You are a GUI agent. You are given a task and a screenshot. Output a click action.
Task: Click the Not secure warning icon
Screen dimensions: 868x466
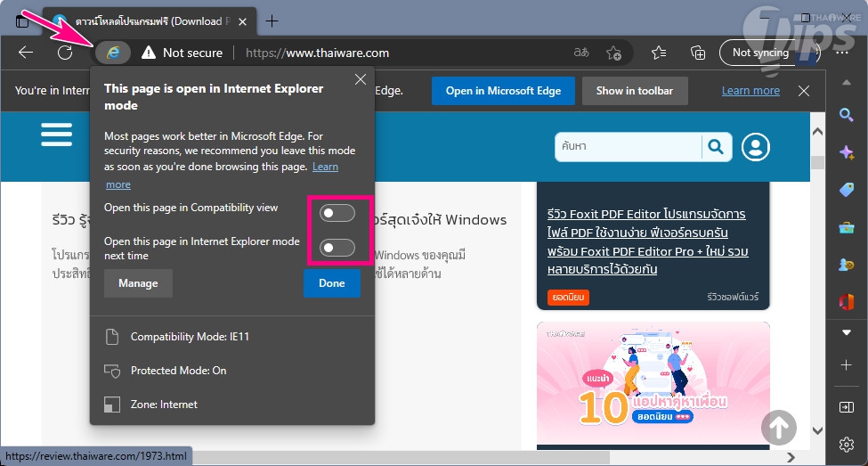pos(149,53)
